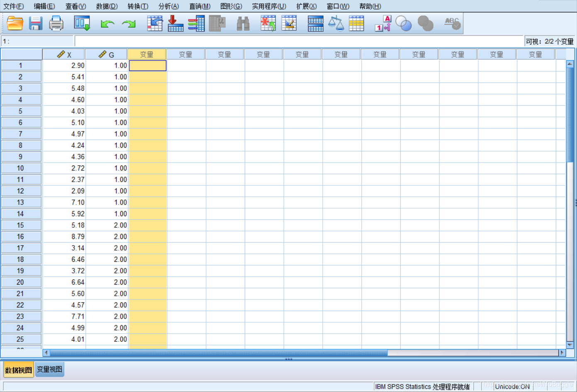The height and width of the screenshot is (392, 577).
Task: Click the Redo arrow icon
Action: pos(129,24)
